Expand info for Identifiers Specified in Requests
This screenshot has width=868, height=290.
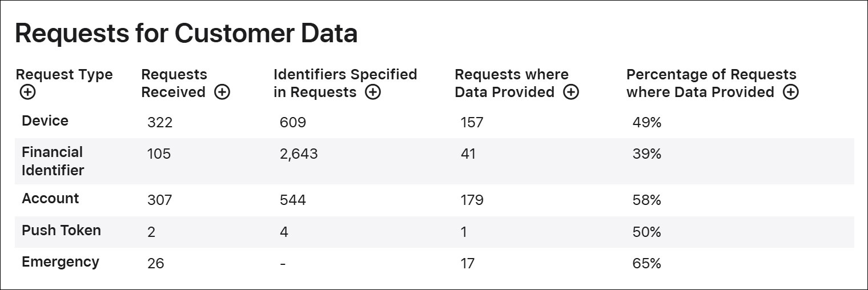(372, 92)
